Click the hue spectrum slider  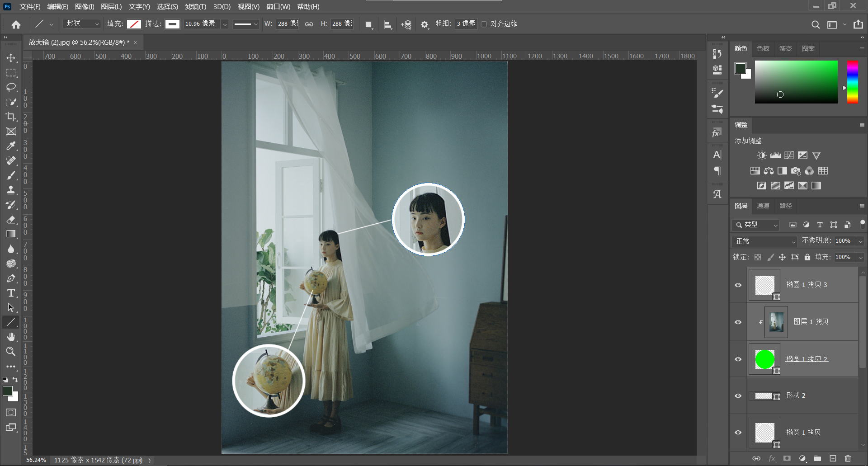click(852, 82)
